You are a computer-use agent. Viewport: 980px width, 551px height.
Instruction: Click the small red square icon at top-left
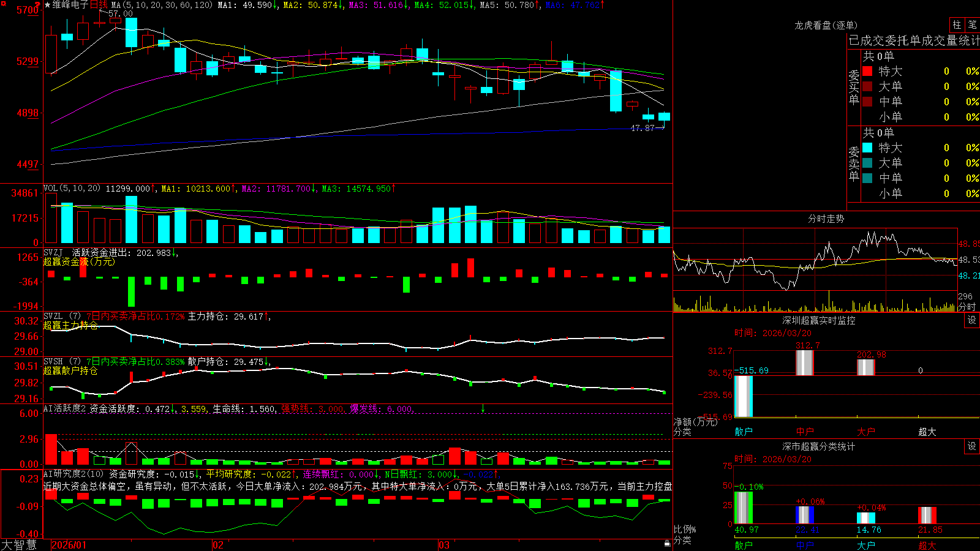[x=2, y=3]
